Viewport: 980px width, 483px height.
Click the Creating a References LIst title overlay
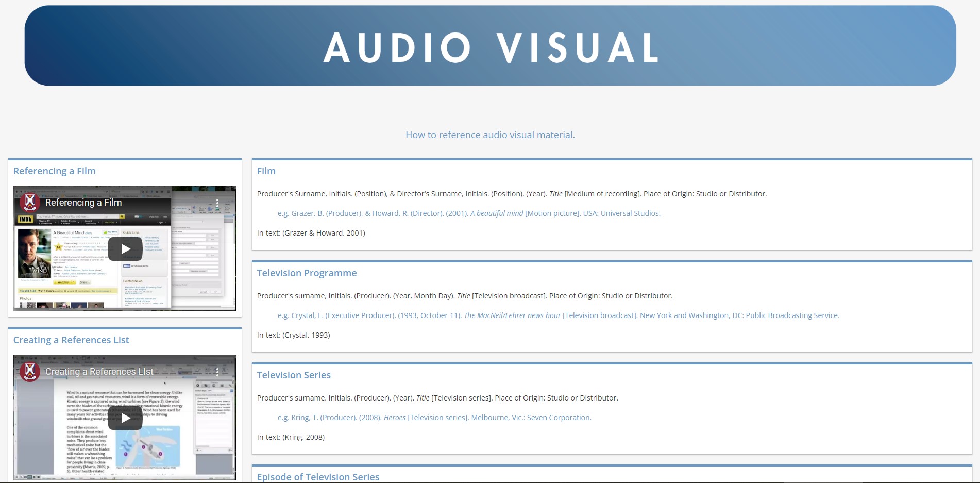(x=99, y=371)
